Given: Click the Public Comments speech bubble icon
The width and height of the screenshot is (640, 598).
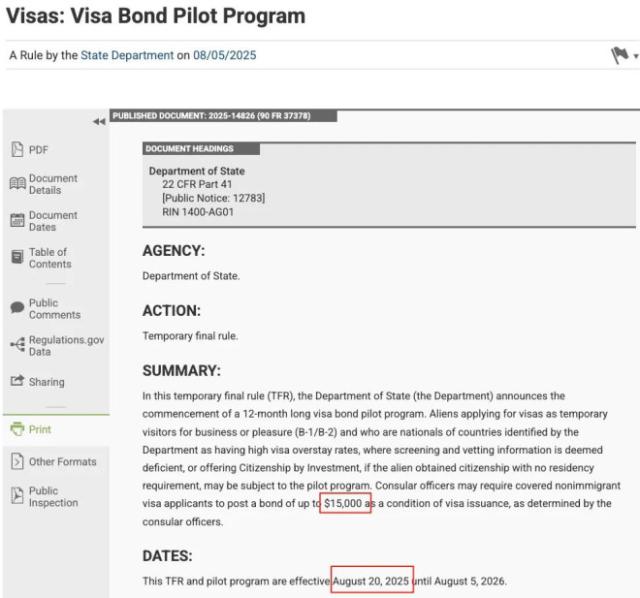Looking at the screenshot, I should pos(16,308).
